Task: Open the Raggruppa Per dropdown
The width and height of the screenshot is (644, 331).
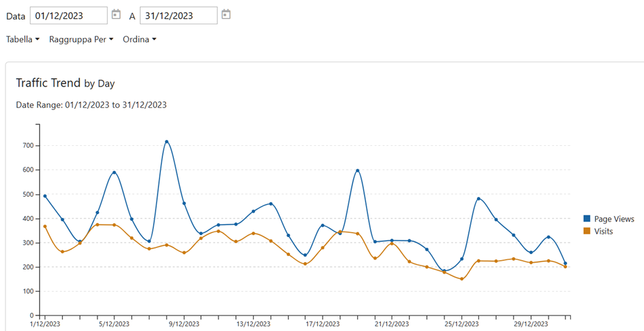Action: [x=81, y=39]
